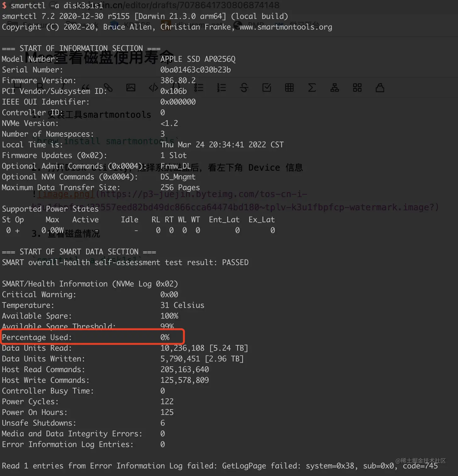Click the 'Ex_Lat' column header

[x=262, y=219]
